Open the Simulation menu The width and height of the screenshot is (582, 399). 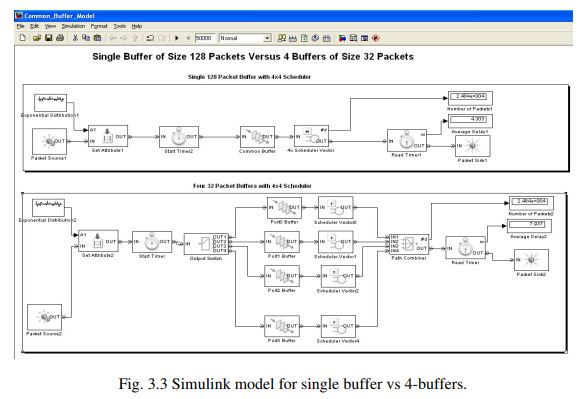click(x=73, y=26)
